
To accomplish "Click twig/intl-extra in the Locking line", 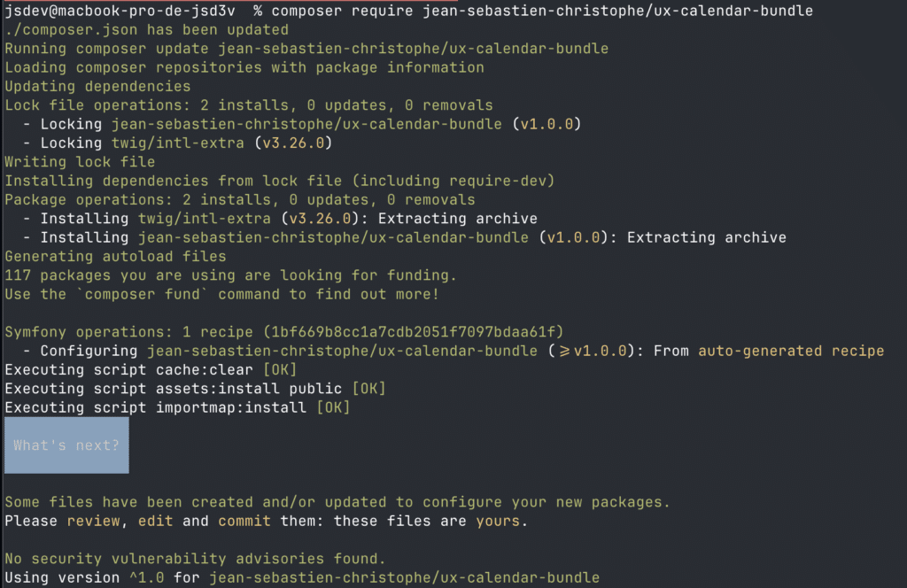I will (177, 143).
